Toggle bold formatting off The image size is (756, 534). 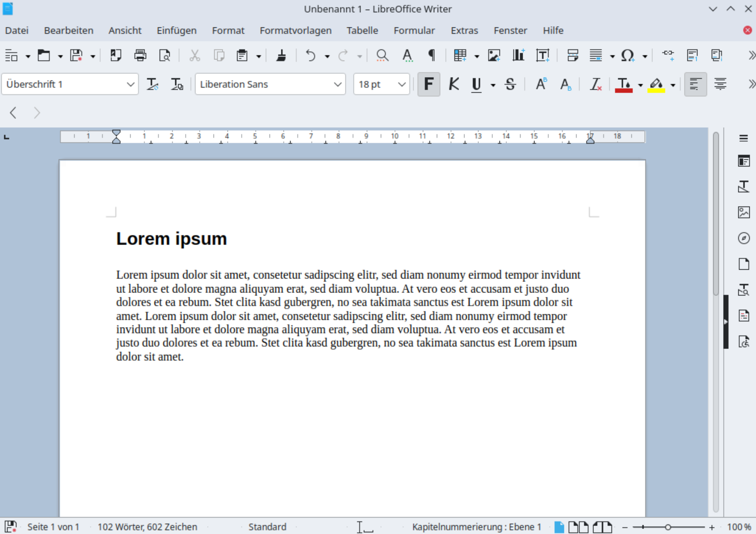coord(428,84)
